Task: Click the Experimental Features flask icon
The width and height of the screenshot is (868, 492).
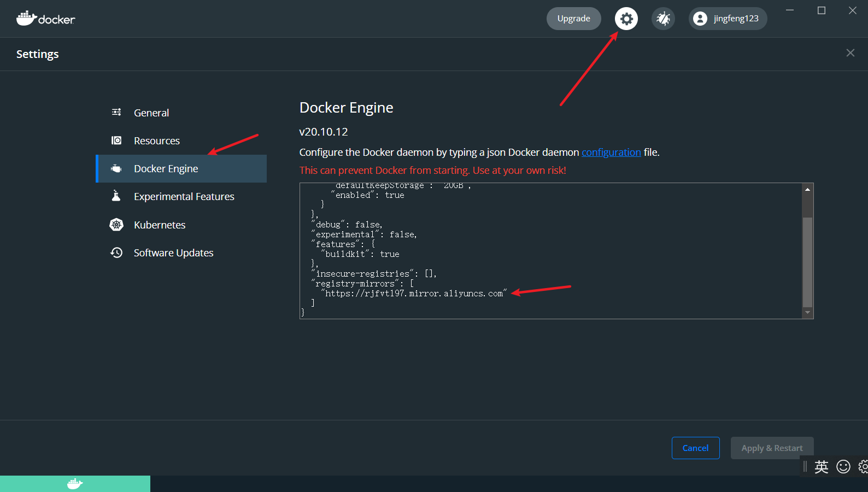Action: pyautogui.click(x=116, y=196)
